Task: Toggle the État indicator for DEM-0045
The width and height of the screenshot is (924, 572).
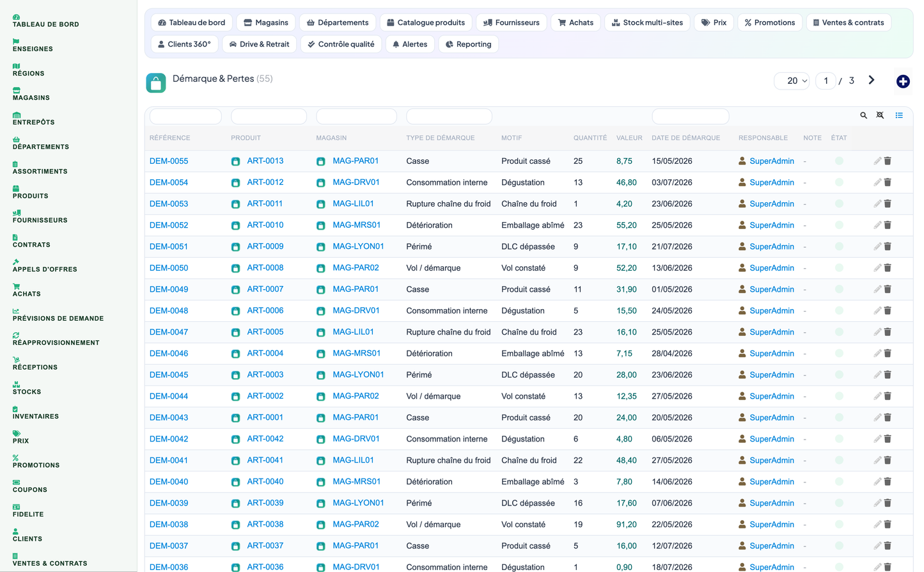Action: pyautogui.click(x=839, y=375)
